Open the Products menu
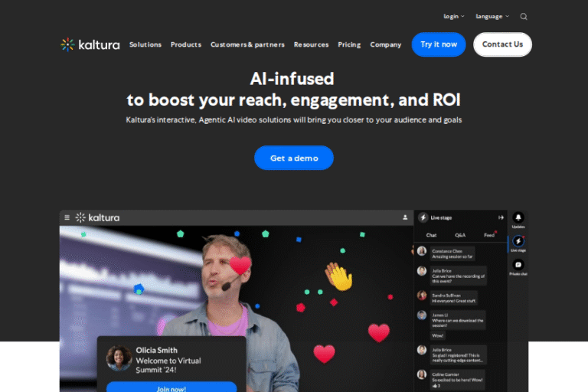This screenshot has width=588, height=392. pos(186,44)
